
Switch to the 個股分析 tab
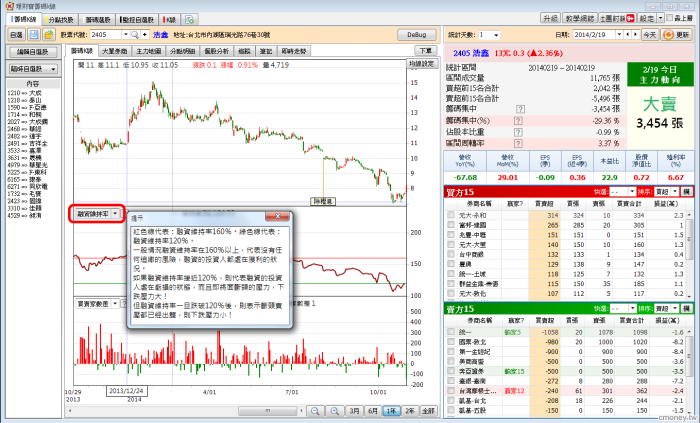217,51
